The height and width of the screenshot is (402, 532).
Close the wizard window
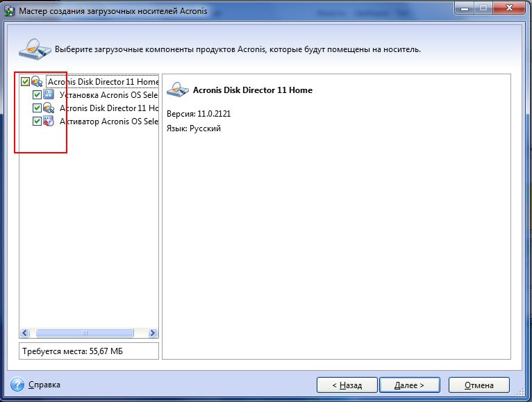[509, 8]
